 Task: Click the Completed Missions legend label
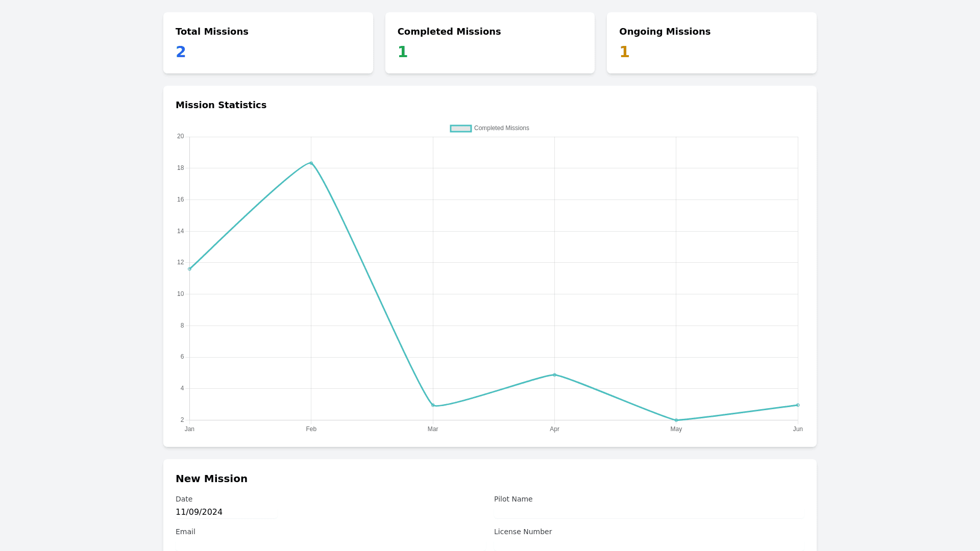[x=501, y=128]
